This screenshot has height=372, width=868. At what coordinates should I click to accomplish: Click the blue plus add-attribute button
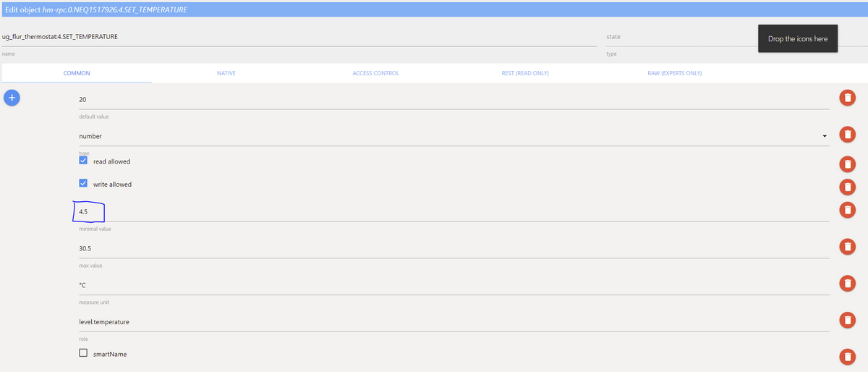13,98
